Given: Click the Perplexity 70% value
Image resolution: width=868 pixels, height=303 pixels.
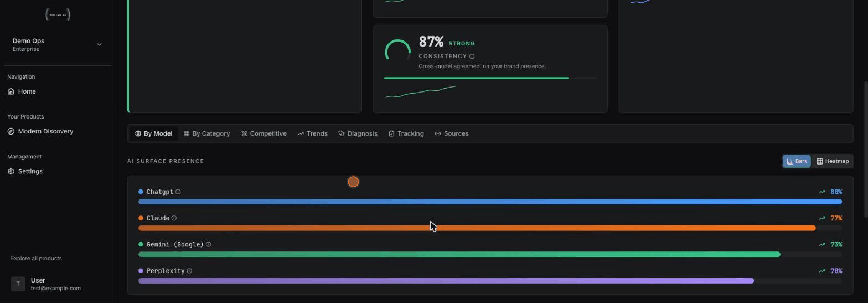Looking at the screenshot, I should coord(836,271).
